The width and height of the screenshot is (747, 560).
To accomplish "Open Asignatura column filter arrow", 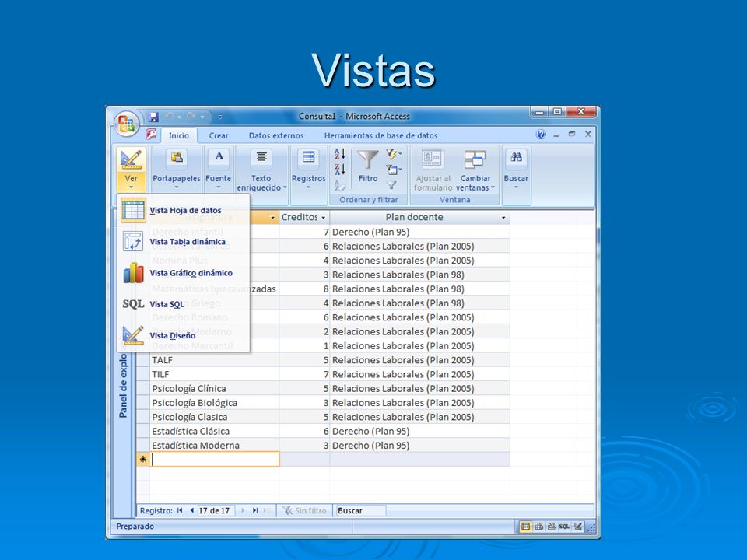I will [x=272, y=218].
